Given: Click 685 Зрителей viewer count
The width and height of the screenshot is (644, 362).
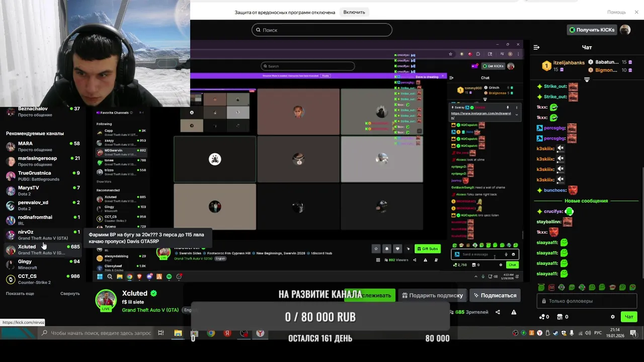Looking at the screenshot, I should coord(471,312).
